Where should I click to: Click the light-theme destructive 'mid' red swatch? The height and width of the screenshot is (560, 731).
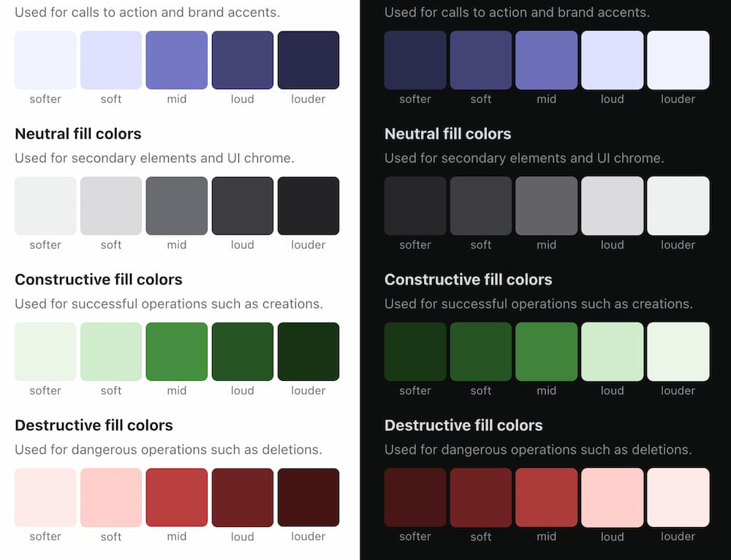(x=177, y=497)
